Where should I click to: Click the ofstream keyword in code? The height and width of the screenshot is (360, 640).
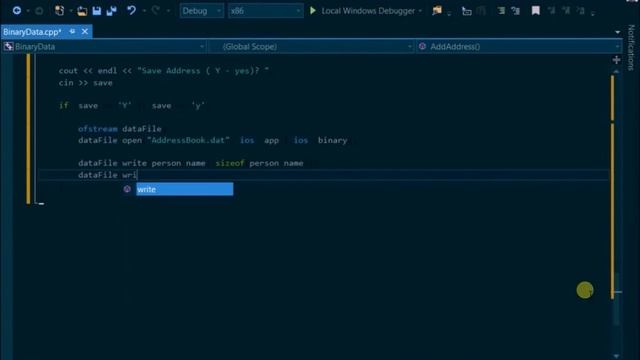(98, 129)
